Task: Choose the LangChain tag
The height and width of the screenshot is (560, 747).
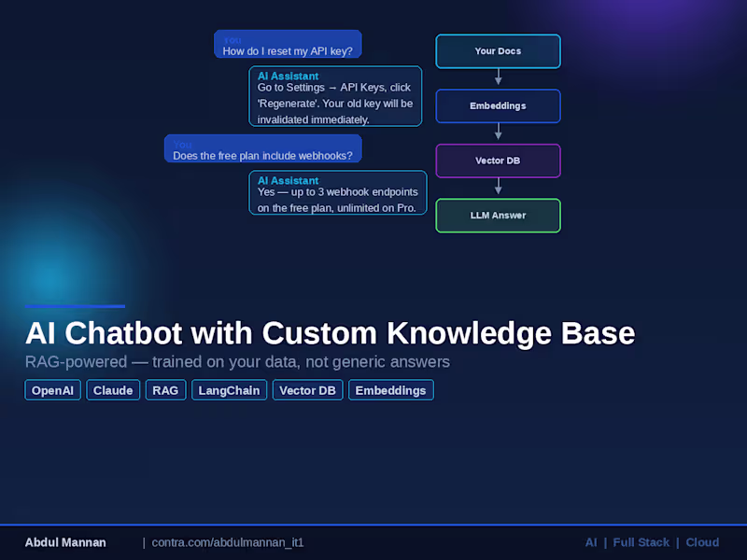Action: pyautogui.click(x=229, y=390)
